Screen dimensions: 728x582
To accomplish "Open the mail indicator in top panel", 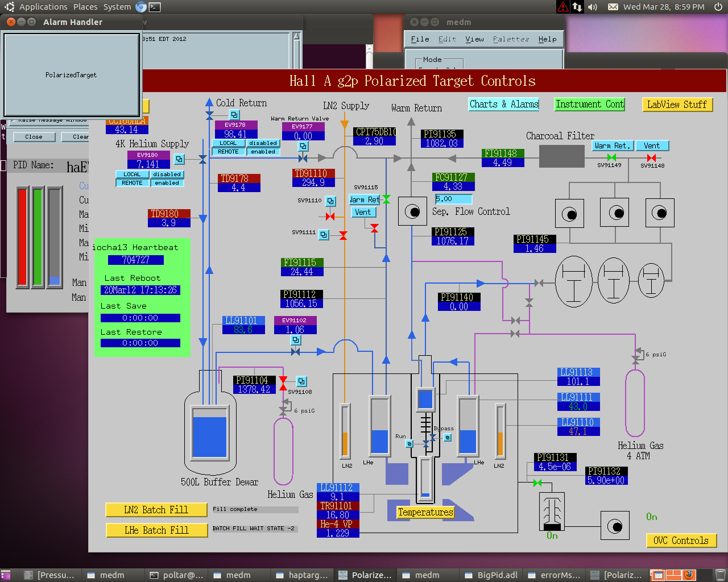I will pyautogui.click(x=613, y=7).
